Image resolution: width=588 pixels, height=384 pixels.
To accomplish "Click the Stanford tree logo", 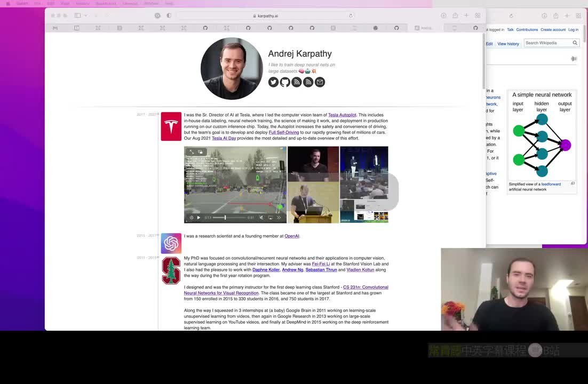I will (x=171, y=270).
